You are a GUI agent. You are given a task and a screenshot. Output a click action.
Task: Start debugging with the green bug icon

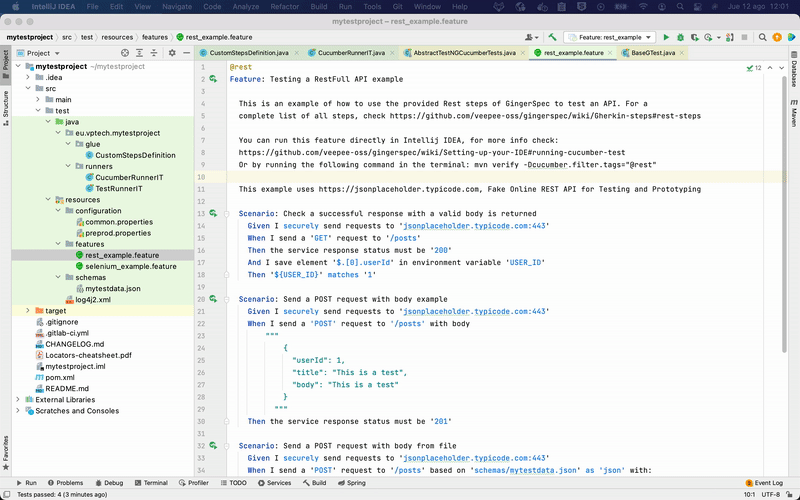click(680, 37)
